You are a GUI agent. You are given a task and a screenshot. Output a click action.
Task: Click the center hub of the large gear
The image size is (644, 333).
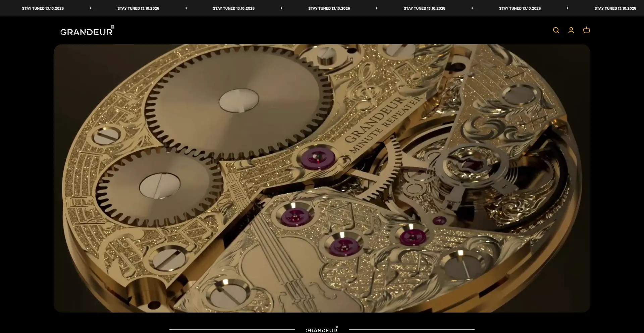(239, 100)
